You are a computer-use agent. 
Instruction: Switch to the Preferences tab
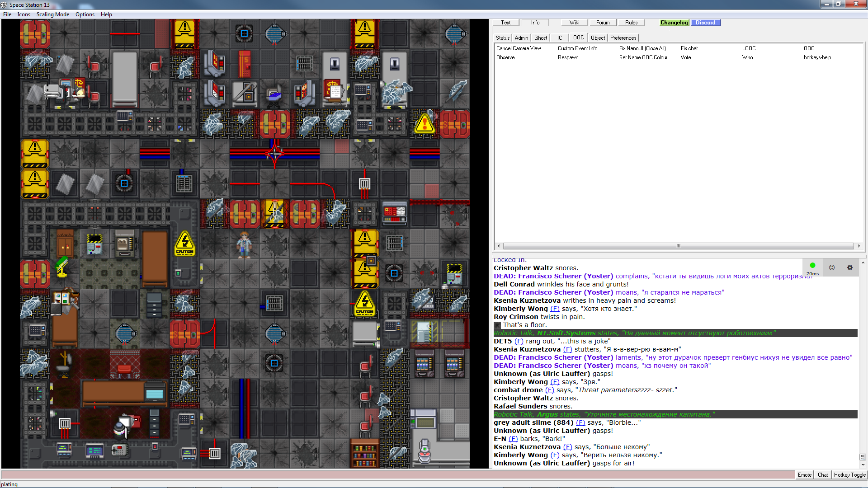click(x=623, y=38)
